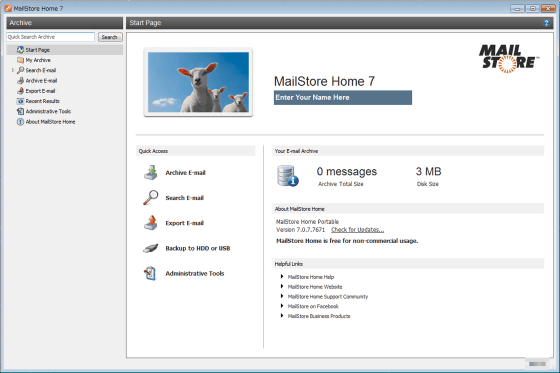This screenshot has width=560, height=373.
Task: Open help via the blue question mark icon
Action: pyautogui.click(x=546, y=23)
